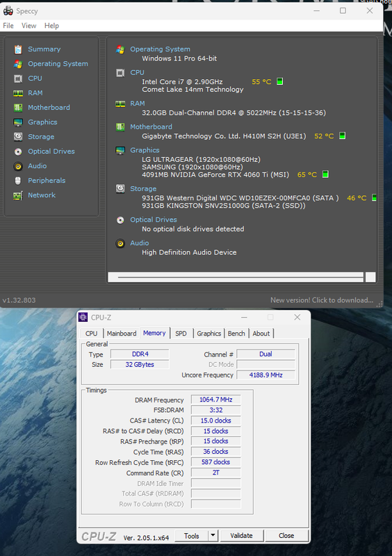Switch to the SPD tab in CPU-Z
The height and width of the screenshot is (556, 392).
coord(181,334)
